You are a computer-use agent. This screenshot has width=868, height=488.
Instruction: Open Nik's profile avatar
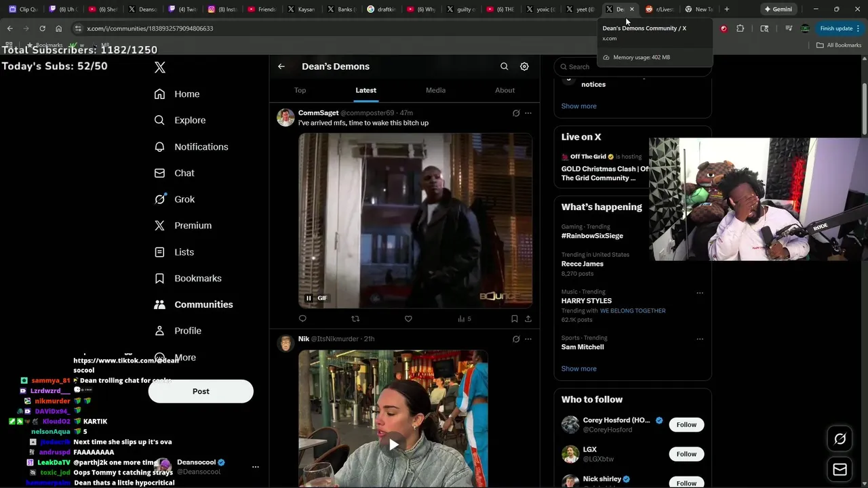285,343
